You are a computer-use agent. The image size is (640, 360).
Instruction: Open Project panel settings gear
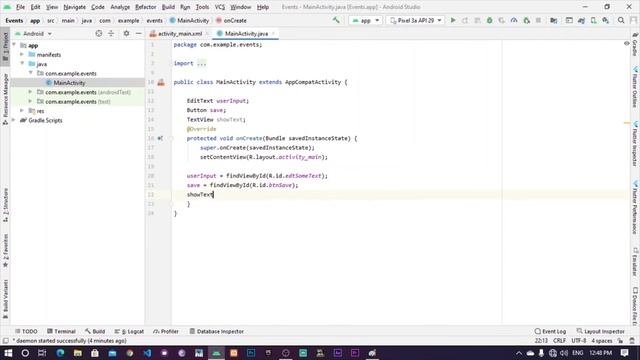pos(126,33)
